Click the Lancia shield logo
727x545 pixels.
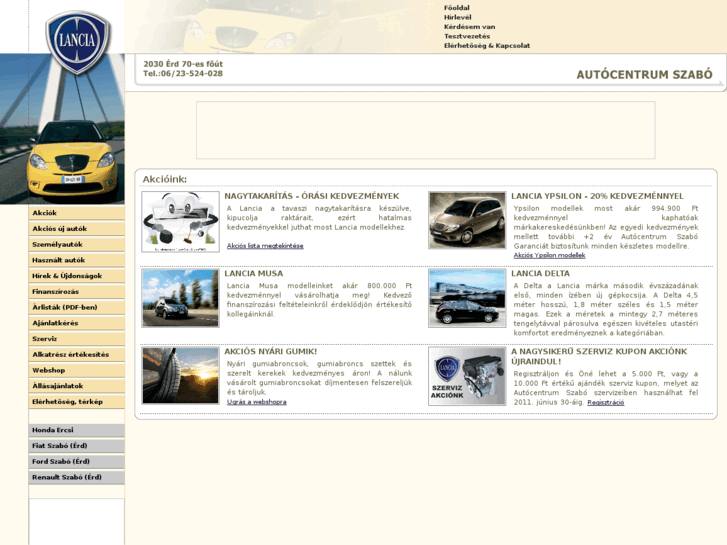coord(77,42)
